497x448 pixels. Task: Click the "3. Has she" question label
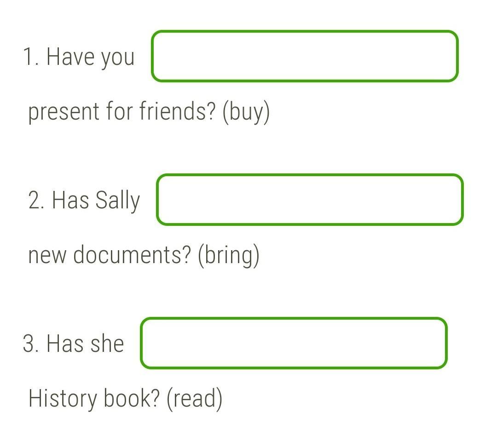coord(74,344)
